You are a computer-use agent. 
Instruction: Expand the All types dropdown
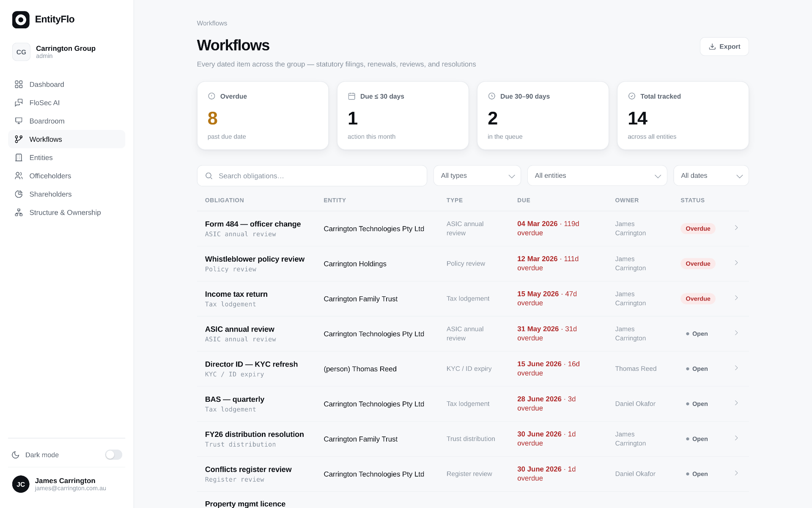coord(477,176)
